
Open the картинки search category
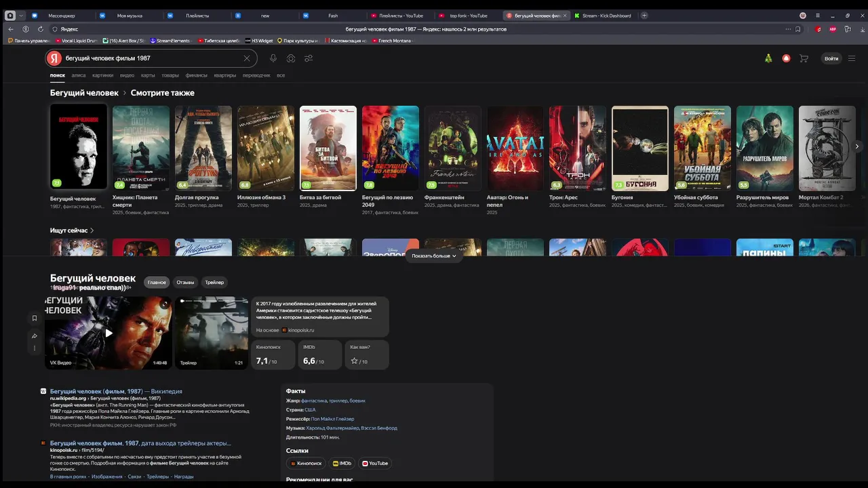pyautogui.click(x=103, y=75)
